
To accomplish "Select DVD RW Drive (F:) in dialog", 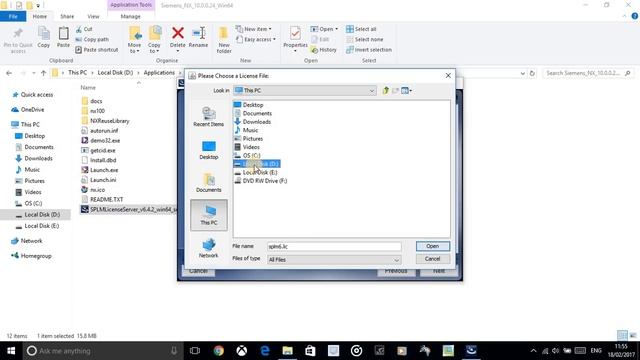I will tap(261, 180).
